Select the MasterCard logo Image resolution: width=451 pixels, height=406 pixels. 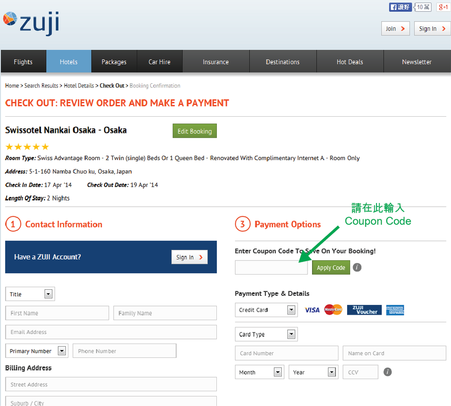pos(333,310)
